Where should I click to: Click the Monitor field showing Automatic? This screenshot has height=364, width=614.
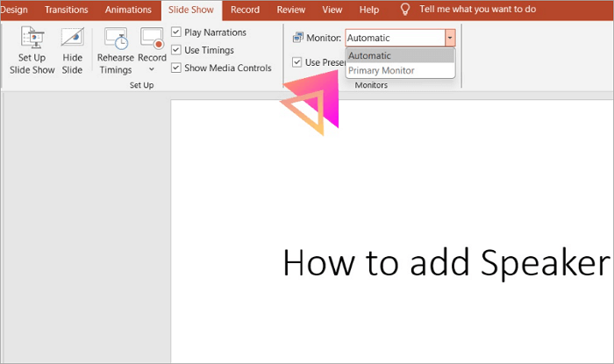(x=395, y=38)
